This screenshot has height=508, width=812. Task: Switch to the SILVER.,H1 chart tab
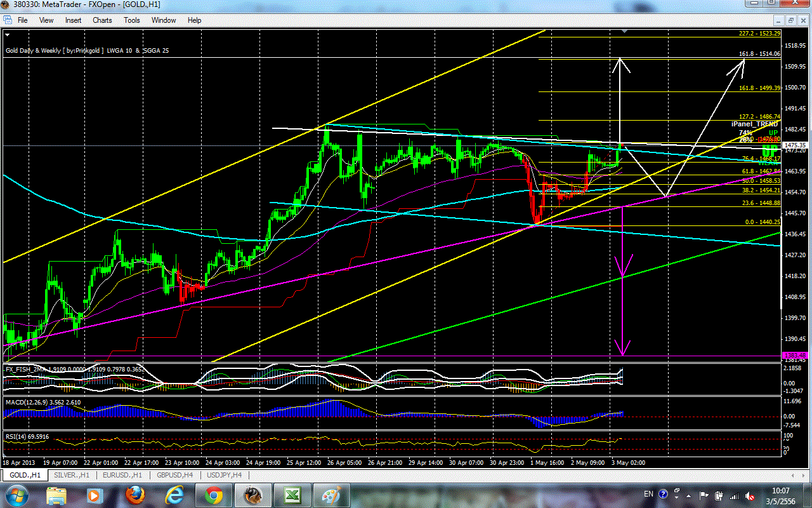click(70, 475)
